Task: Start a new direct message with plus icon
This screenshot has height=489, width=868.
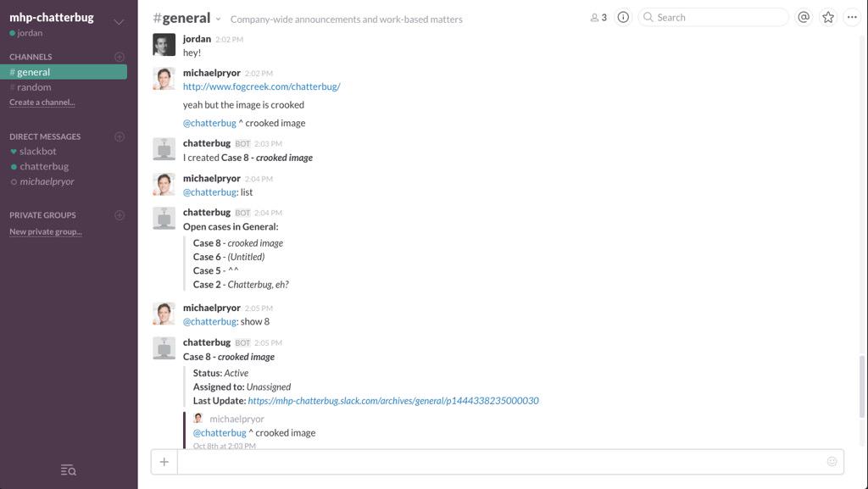Action: [x=119, y=136]
